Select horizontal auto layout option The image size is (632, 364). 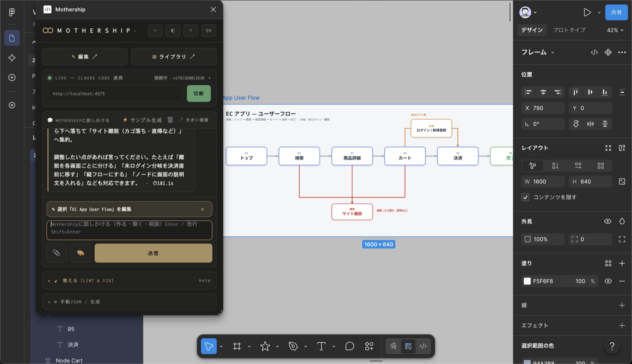coord(578,166)
